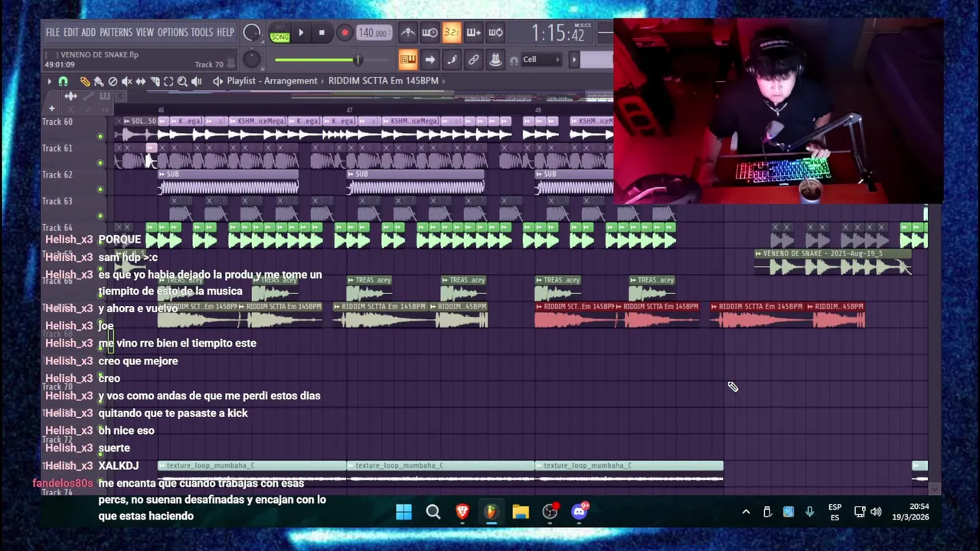
Task: Click the master pitch knob
Action: coord(251,60)
